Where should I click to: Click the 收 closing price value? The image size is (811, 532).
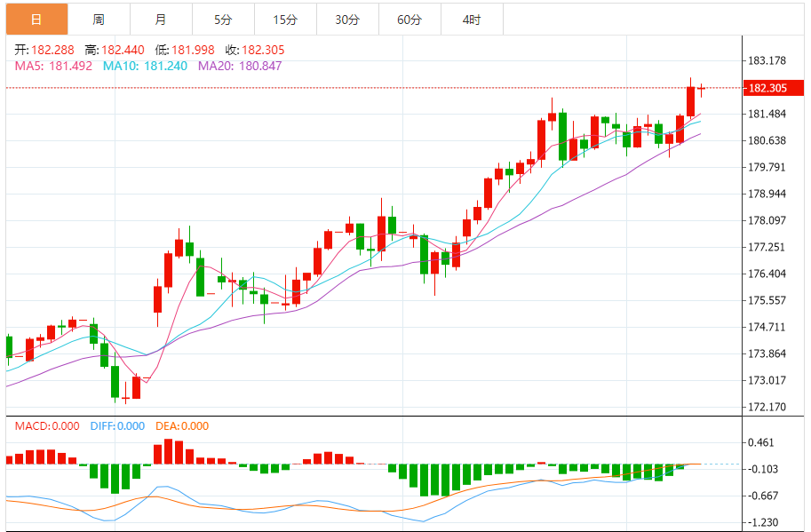click(256, 51)
